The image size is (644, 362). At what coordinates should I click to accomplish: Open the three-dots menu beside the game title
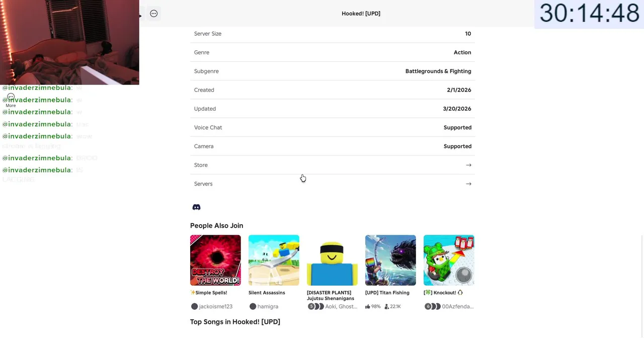pos(154,14)
